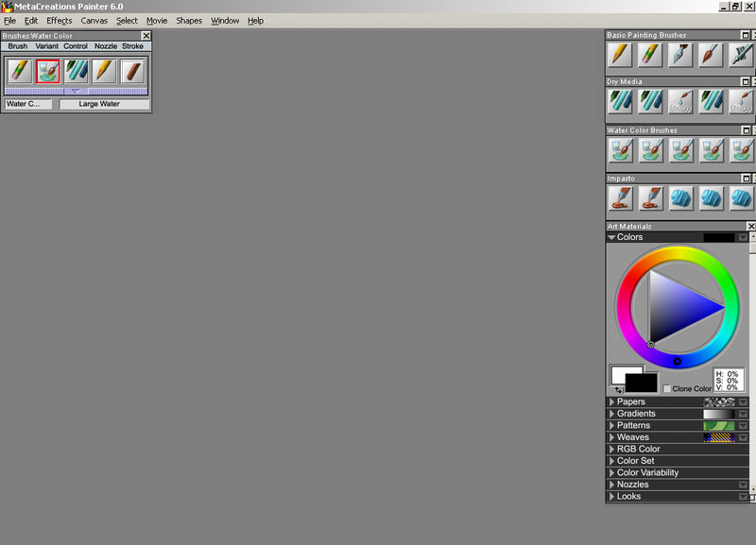Pick the middle blue blob brush in Impasto
This screenshot has width=756, height=545.
coord(711,198)
